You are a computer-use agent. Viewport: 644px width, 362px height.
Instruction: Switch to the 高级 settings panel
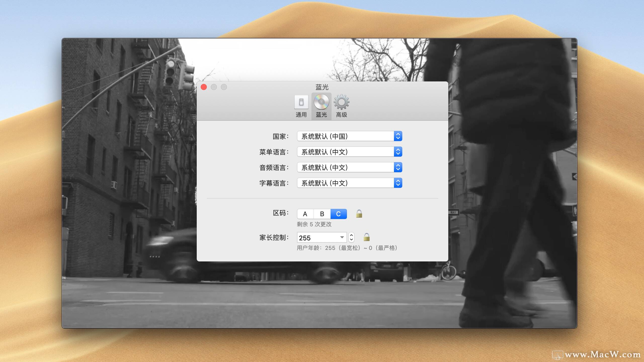pos(341,106)
